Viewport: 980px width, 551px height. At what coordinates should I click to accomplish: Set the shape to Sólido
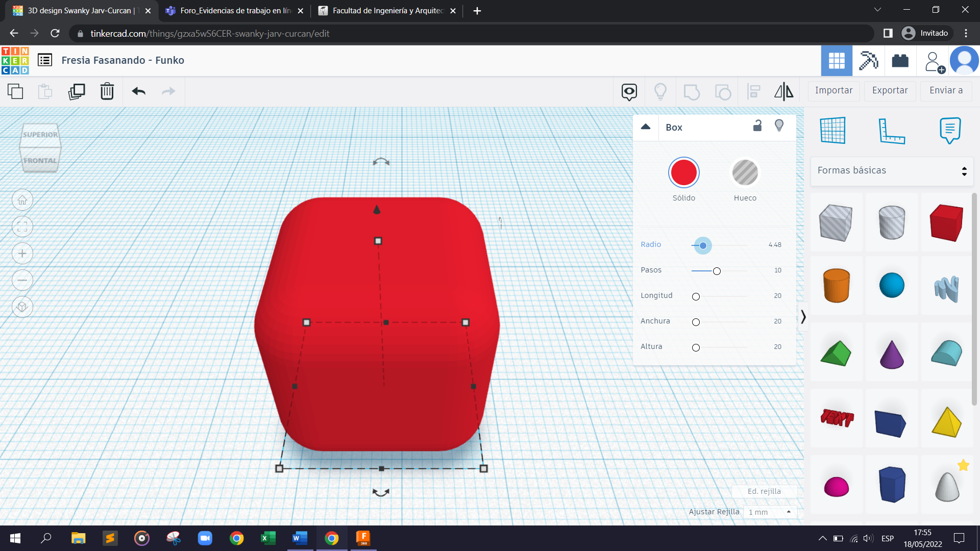click(x=683, y=173)
